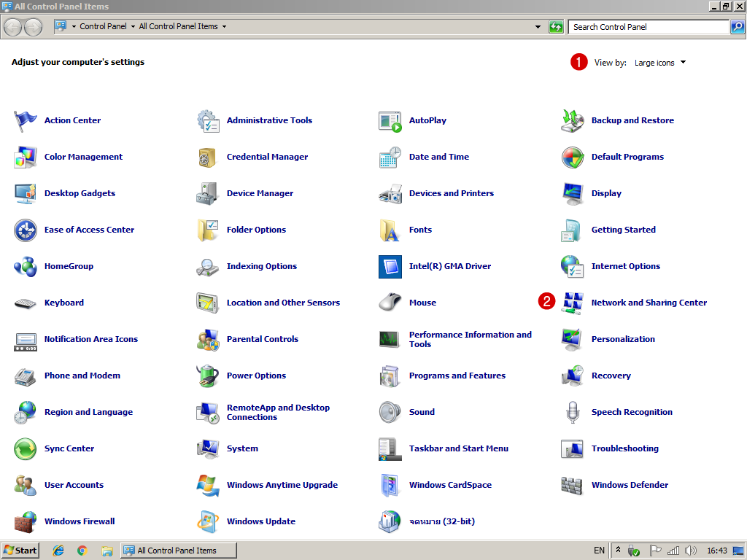Viewport: 747px width, 560px height.
Task: Open the Administrative Tools gear icon
Action: pyautogui.click(x=208, y=121)
